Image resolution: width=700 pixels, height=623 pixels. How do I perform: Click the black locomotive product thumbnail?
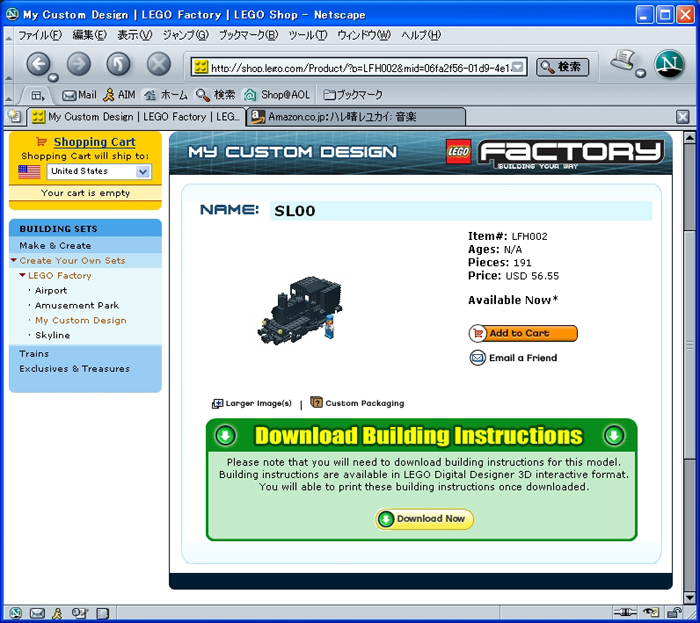pos(300,311)
